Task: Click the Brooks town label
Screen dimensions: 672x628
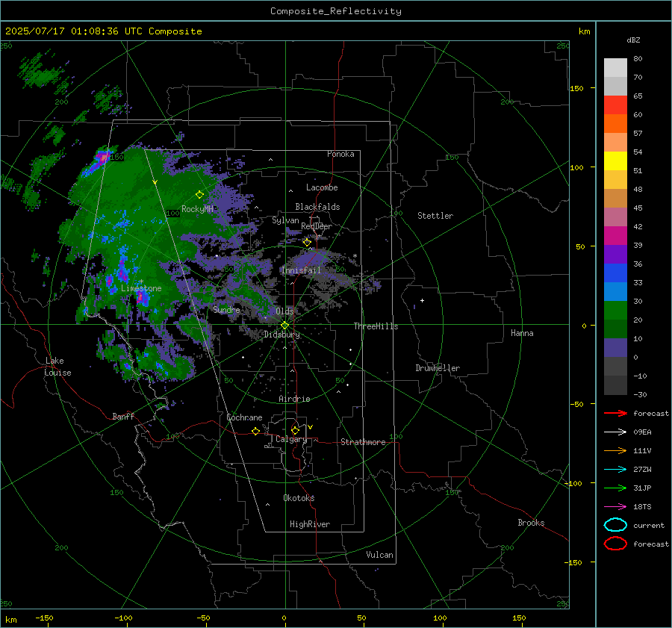Action: tap(531, 523)
